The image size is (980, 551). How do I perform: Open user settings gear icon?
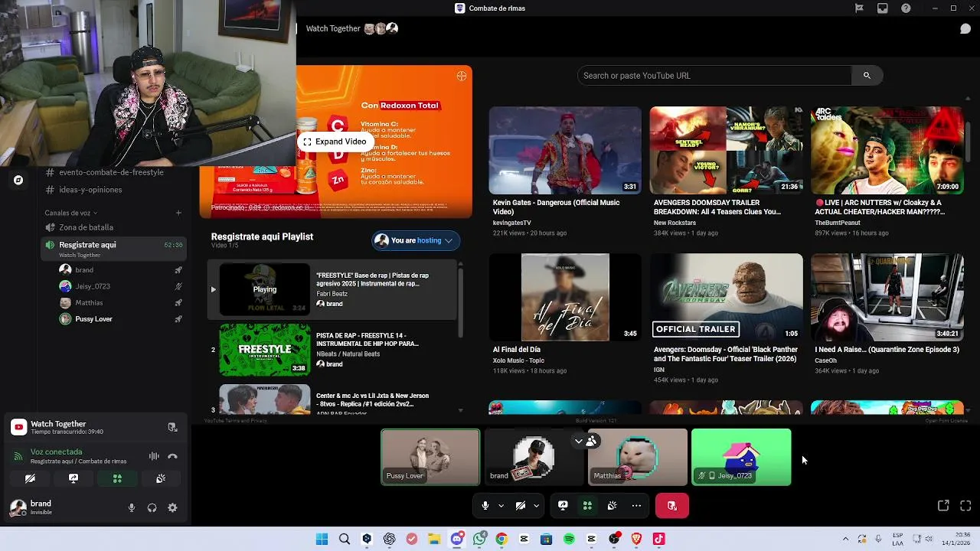(x=172, y=507)
